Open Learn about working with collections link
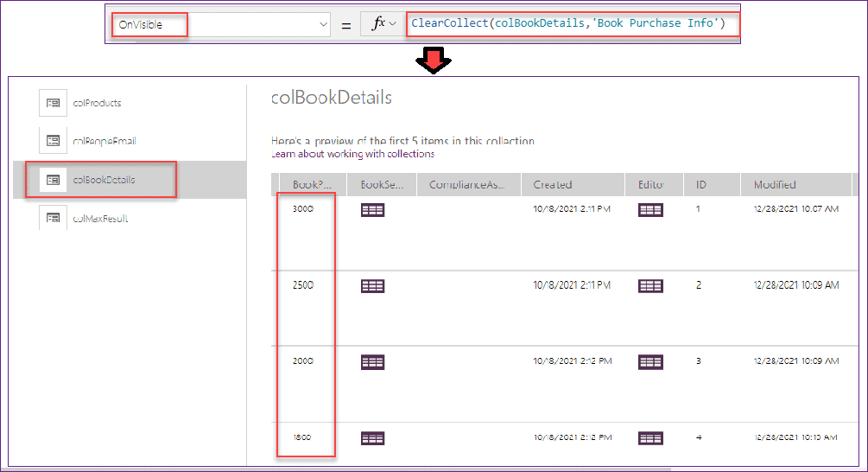This screenshot has width=868, height=472. tap(352, 154)
